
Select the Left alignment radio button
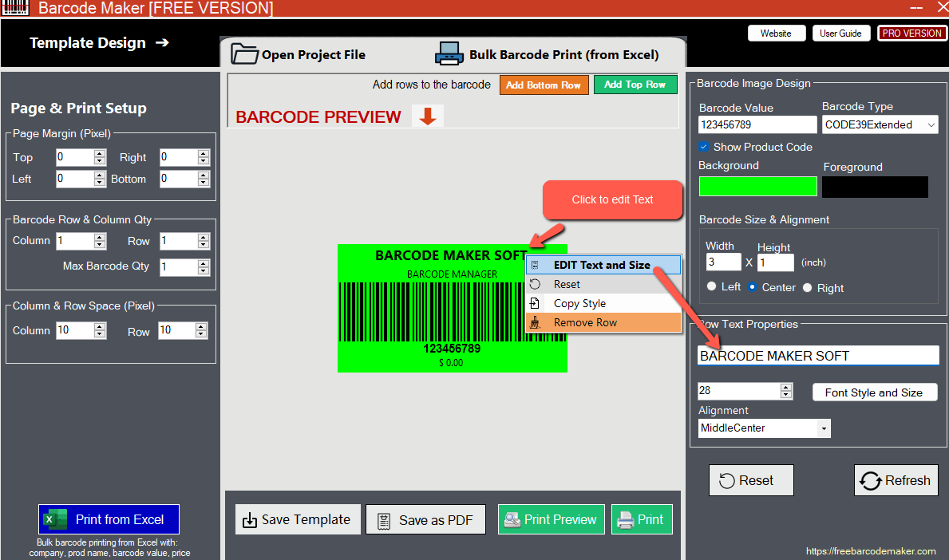(x=712, y=287)
